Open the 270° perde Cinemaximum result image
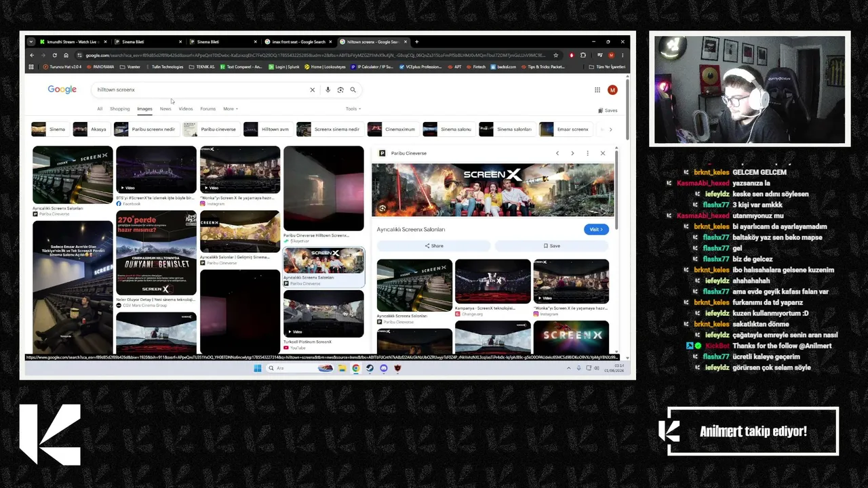Viewport: 868px width, 488px height. pos(156,252)
